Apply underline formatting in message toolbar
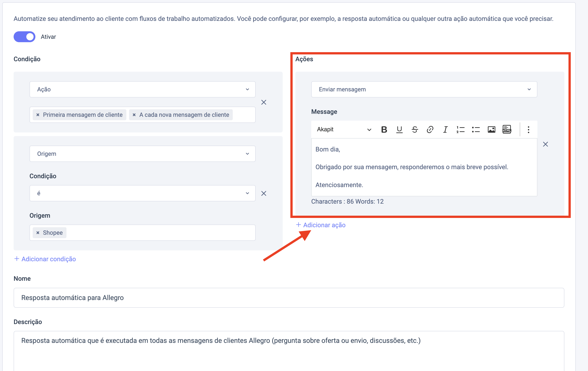588x371 pixels. [x=399, y=129]
